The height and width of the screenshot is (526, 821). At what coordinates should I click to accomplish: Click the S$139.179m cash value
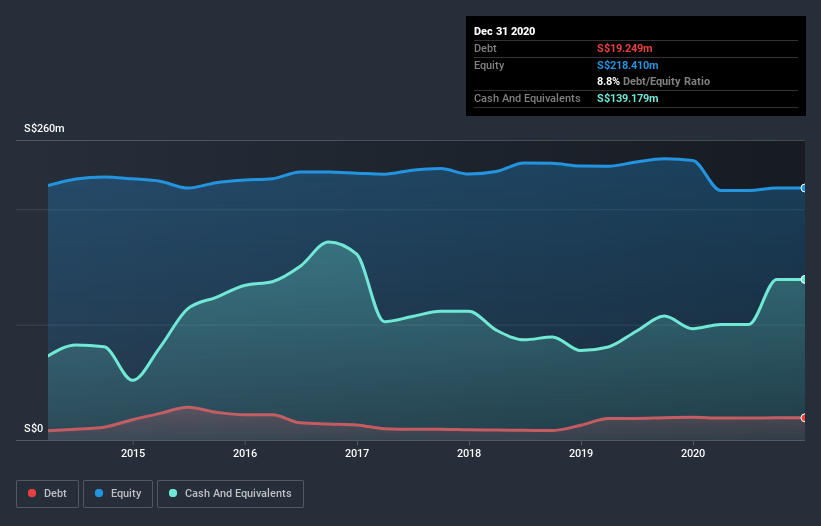coord(628,98)
